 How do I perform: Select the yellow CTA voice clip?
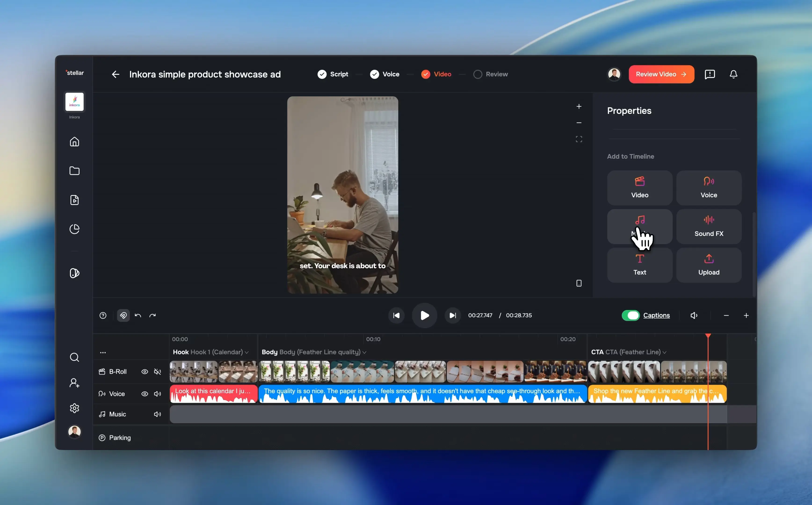coord(657,394)
